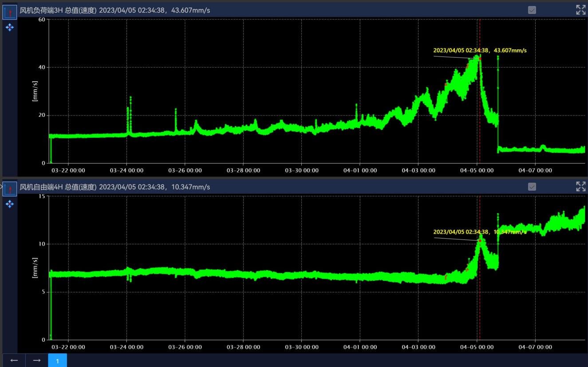The height and width of the screenshot is (367, 588).
Task: Expand 风机自由端4H chart to fullscreen
Action: point(580,187)
